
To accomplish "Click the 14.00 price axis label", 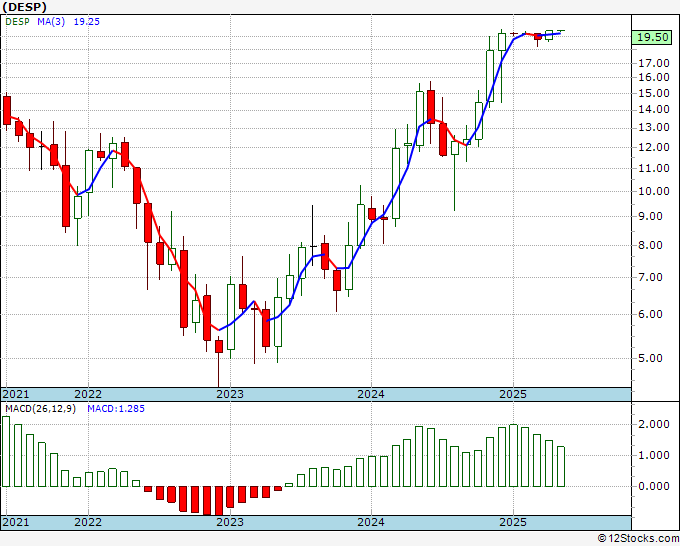I will 654,109.
